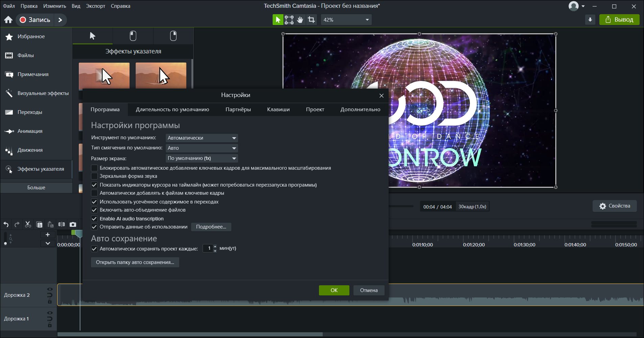
Task: Split clip at the playhead
Action: click(62, 224)
